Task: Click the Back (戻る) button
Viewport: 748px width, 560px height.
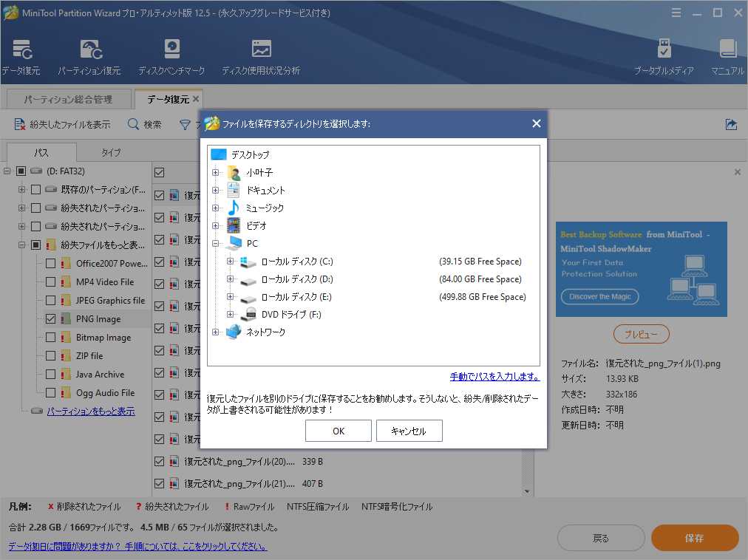Action: 601,538
